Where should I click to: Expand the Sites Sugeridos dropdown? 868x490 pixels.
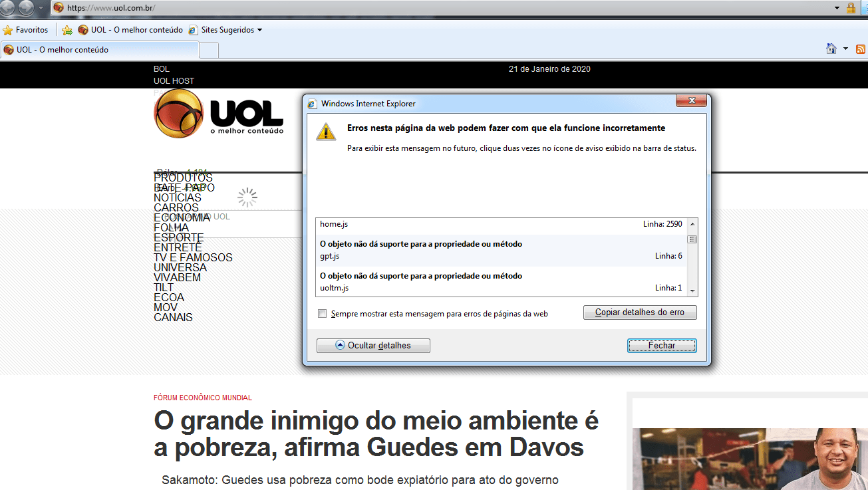pyautogui.click(x=259, y=30)
